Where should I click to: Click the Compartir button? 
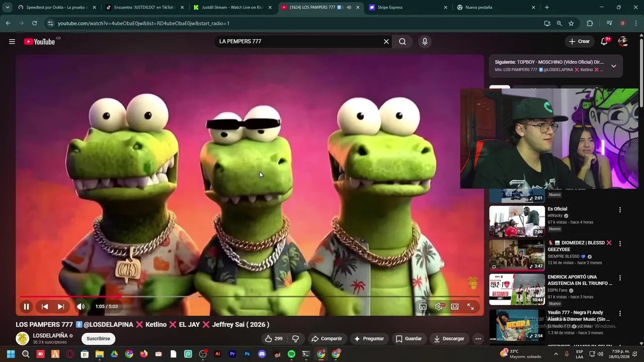(327, 339)
